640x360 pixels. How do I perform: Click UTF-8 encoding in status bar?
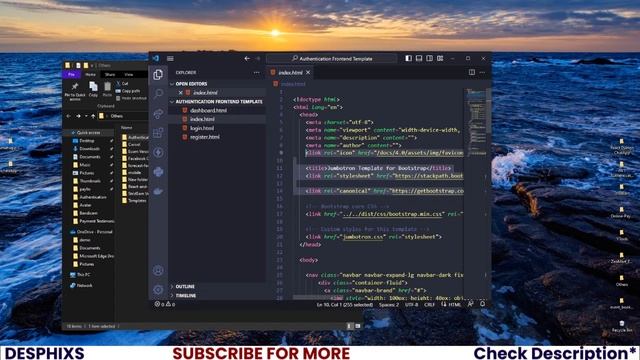[x=411, y=304]
